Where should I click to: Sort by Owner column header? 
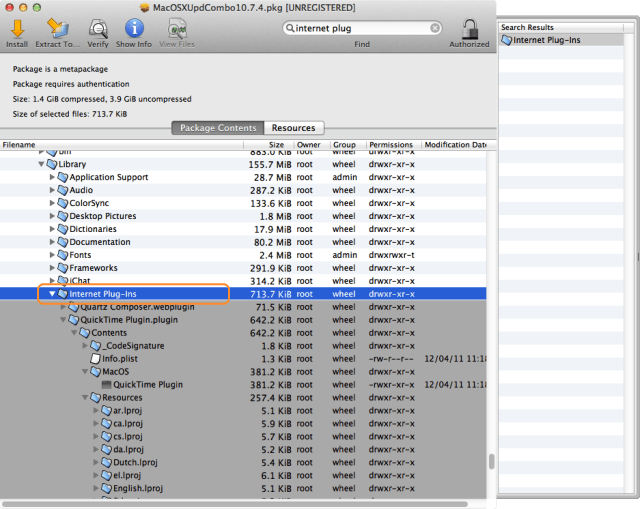pos(311,145)
